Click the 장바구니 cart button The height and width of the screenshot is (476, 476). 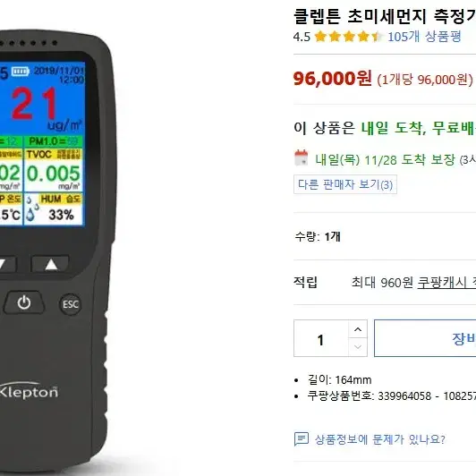pyautogui.click(x=425, y=338)
